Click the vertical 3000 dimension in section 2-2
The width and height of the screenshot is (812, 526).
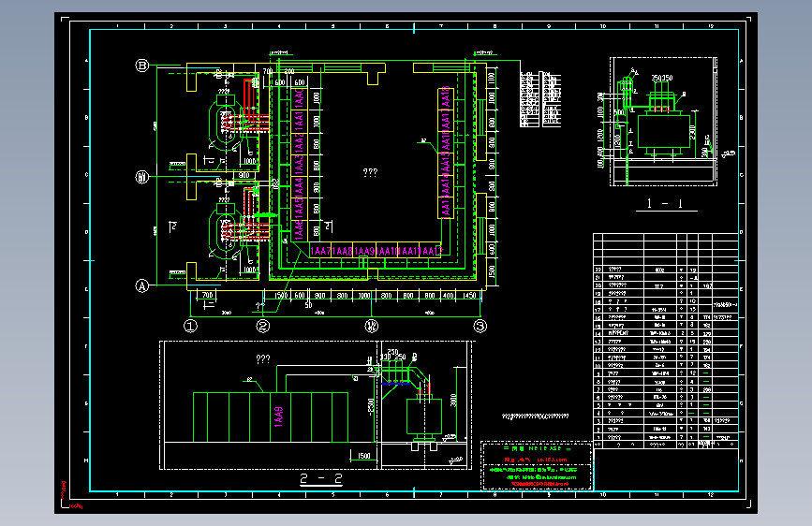click(x=453, y=401)
